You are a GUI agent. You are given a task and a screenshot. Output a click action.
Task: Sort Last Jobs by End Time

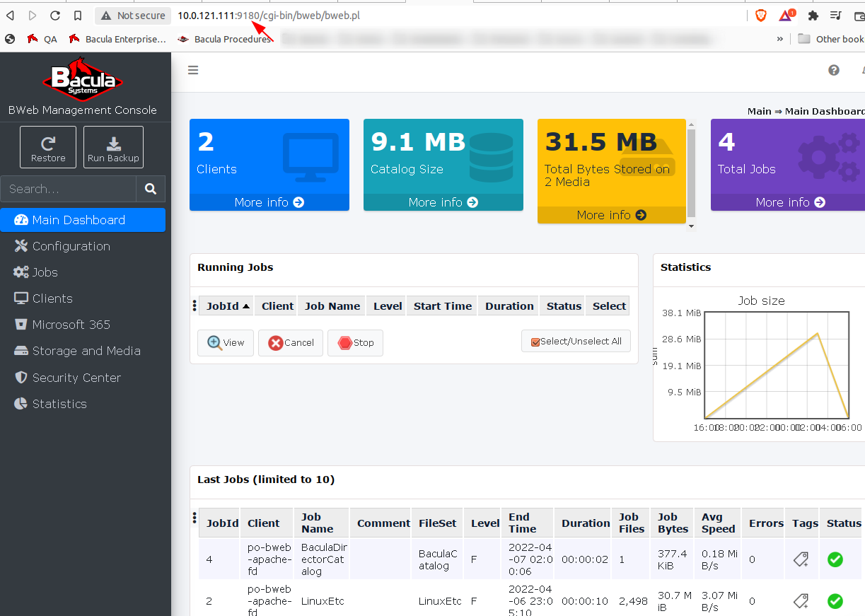528,523
